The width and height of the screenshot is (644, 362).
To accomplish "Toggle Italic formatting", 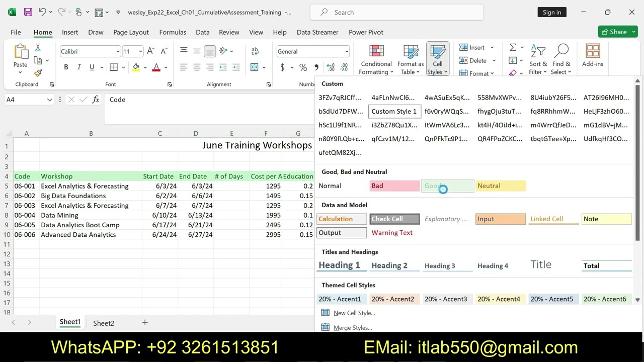I will tap(79, 67).
